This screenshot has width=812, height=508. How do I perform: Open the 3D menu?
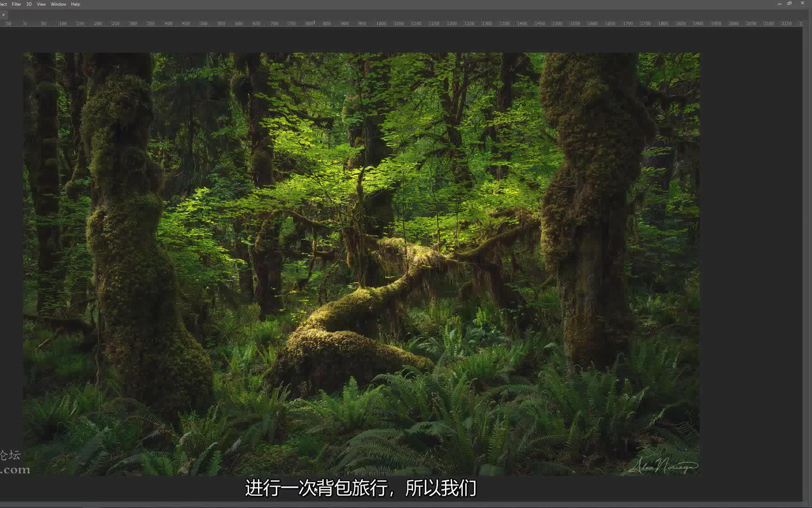tap(29, 4)
